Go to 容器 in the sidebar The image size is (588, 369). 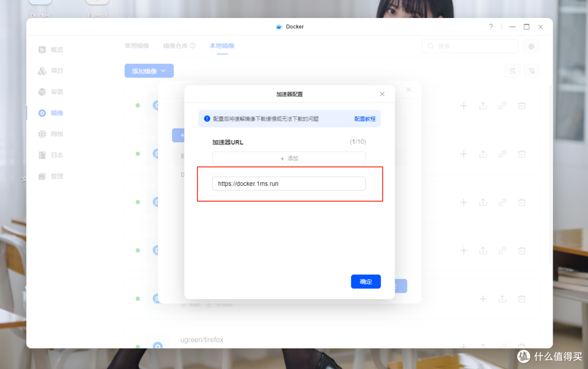[x=51, y=92]
